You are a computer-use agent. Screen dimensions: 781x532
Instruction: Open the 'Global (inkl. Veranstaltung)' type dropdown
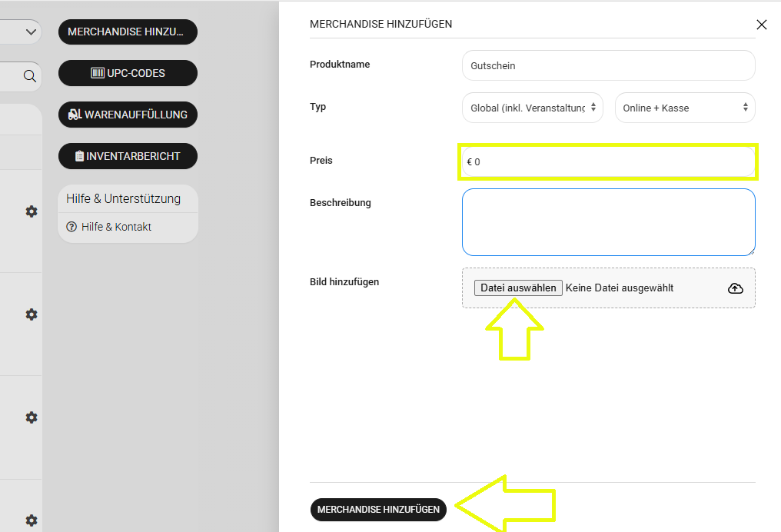(x=532, y=108)
